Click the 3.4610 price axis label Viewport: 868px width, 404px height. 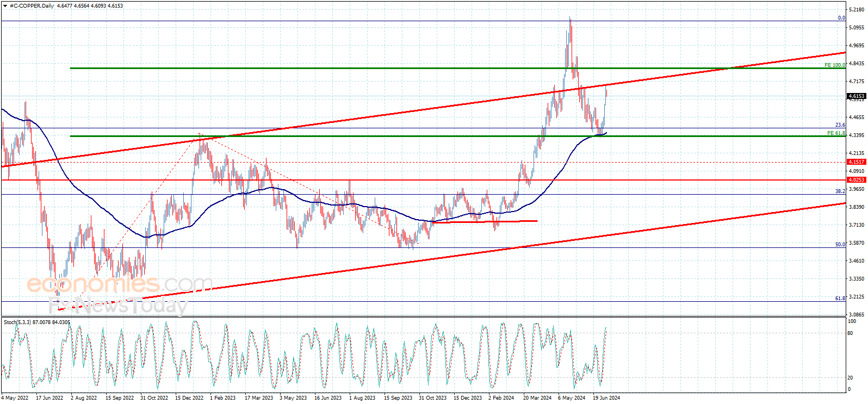click(857, 260)
